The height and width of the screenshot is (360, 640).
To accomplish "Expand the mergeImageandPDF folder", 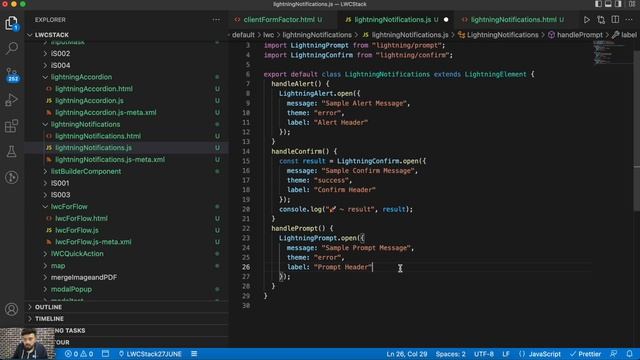I will [x=84, y=278].
